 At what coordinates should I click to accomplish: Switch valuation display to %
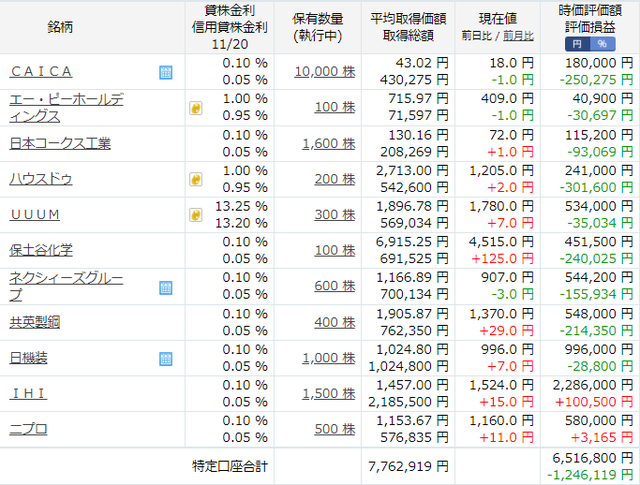[602, 44]
